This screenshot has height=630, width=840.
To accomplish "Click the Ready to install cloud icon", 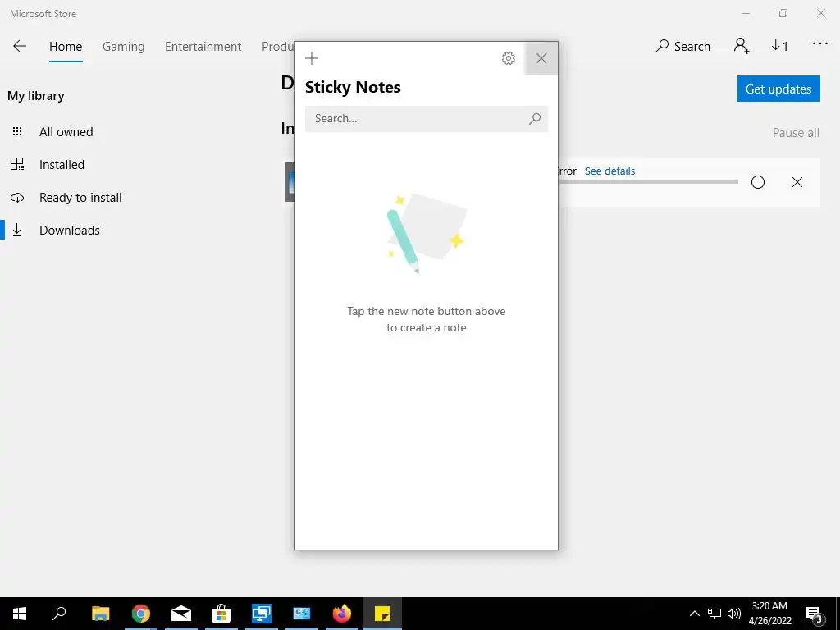I will click(17, 198).
